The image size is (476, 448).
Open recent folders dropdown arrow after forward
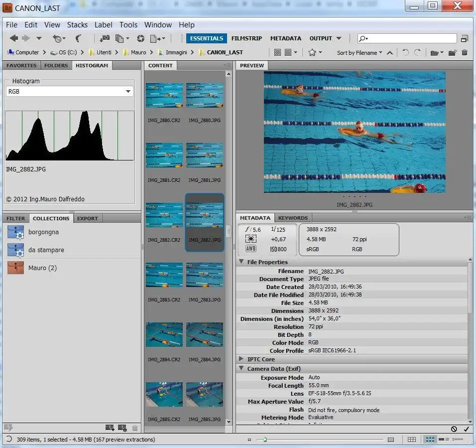click(39, 38)
